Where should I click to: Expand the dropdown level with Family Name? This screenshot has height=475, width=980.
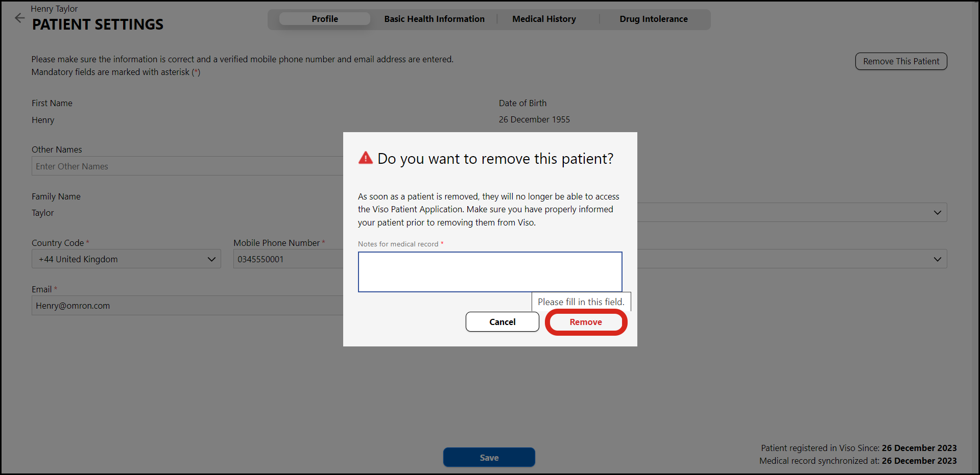click(937, 213)
